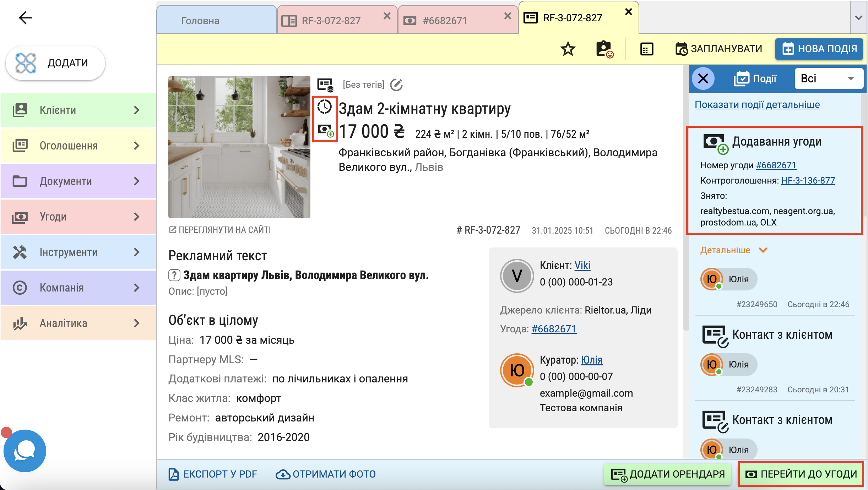Click the ЗАПЛАНУВАТИ button
This screenshot has width=868, height=490.
click(718, 49)
